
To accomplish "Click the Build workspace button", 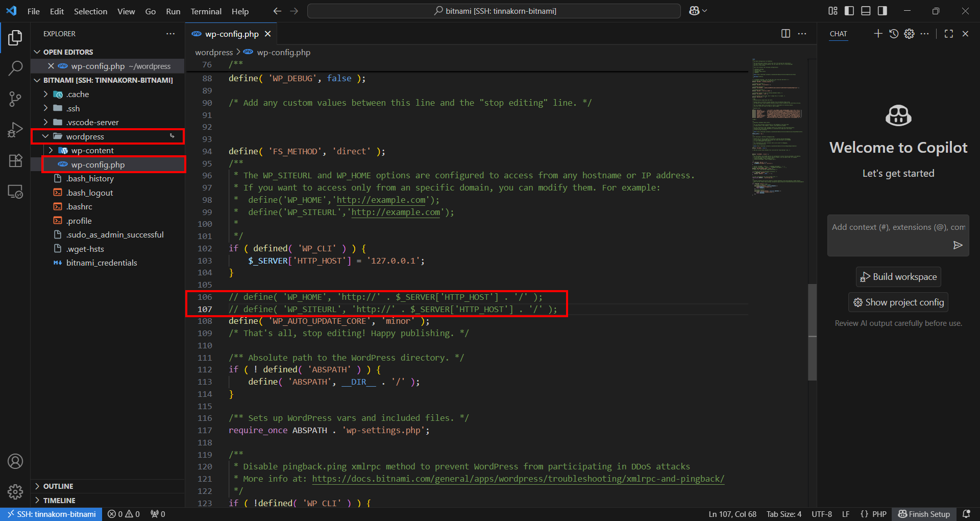I will (898, 277).
